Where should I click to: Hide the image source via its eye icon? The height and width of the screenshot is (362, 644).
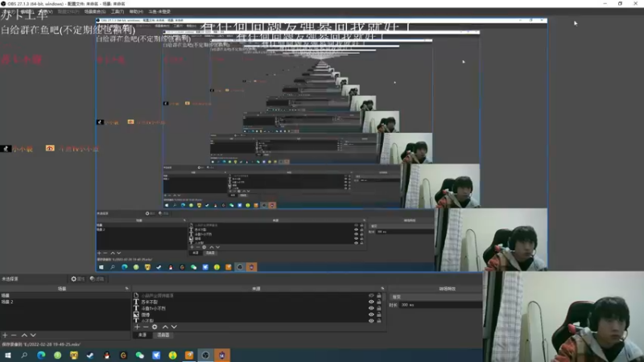(371, 315)
